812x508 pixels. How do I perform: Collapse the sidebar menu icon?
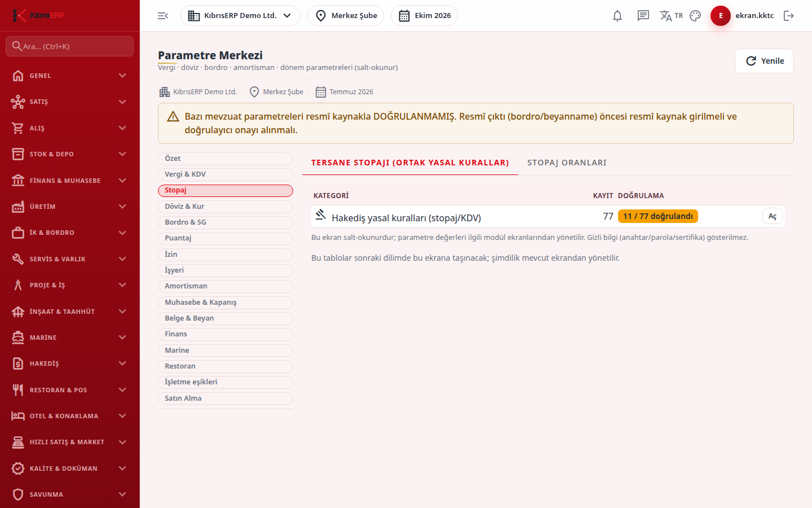tap(163, 16)
